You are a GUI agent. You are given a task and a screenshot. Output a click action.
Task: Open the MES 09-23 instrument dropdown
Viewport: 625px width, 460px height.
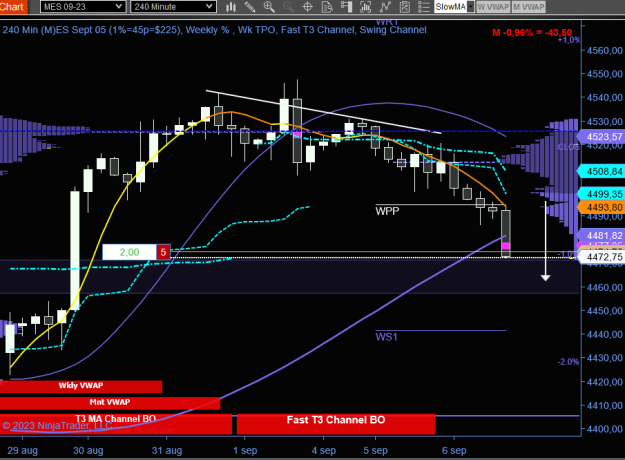pos(83,7)
